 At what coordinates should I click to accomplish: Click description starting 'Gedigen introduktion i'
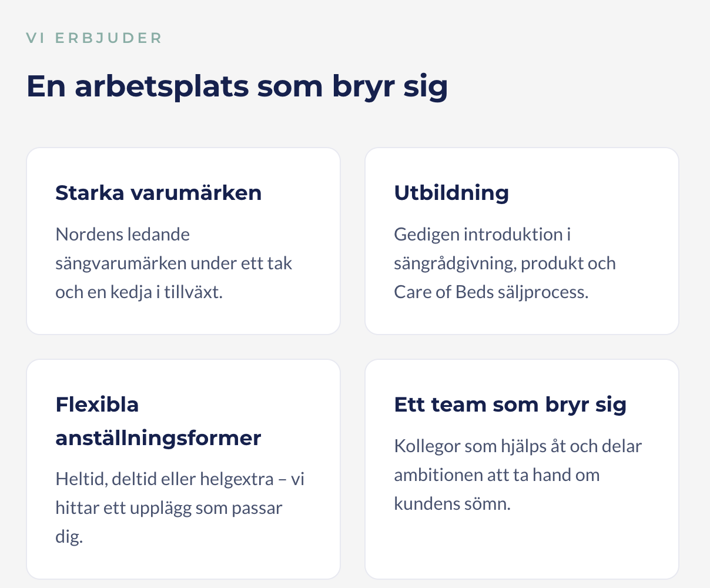(505, 263)
